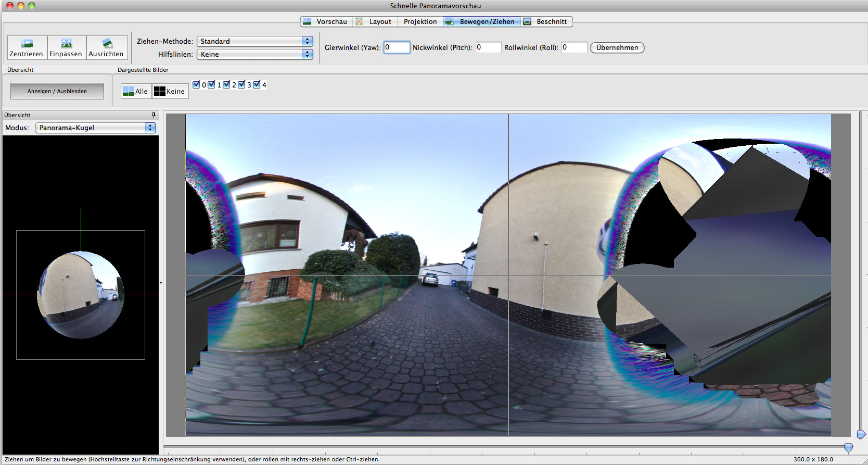This screenshot has height=465, width=868.
Task: Open the Layout tab
Action: point(375,21)
